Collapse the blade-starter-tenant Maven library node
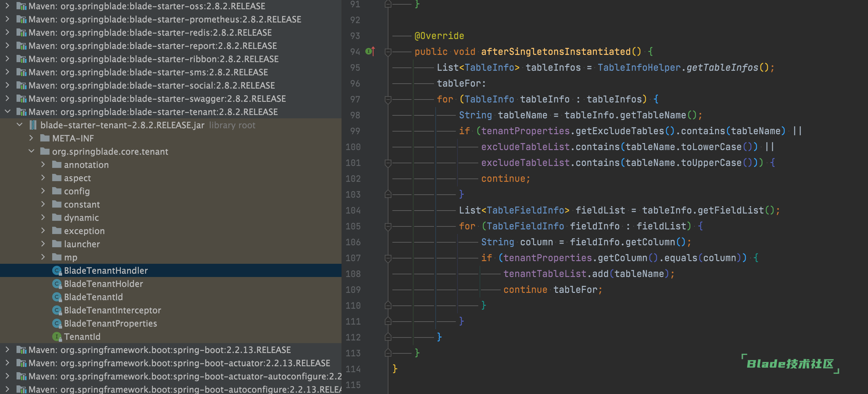The image size is (868, 394). pyautogui.click(x=7, y=111)
